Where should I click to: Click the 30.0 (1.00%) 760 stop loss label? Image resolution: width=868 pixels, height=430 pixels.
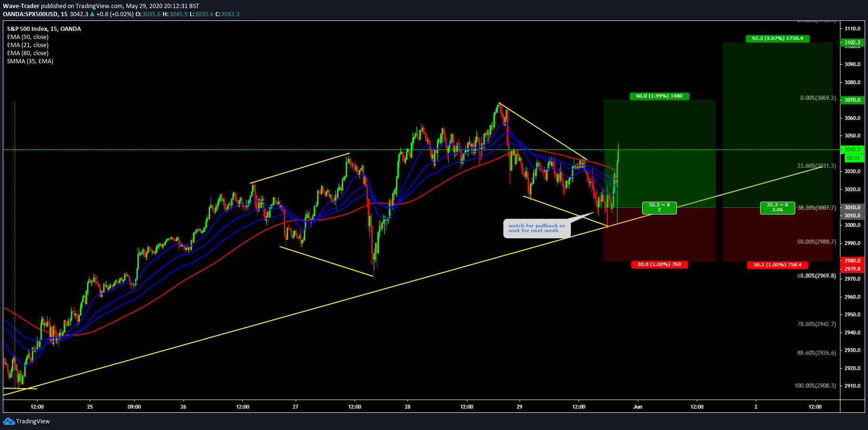pyautogui.click(x=659, y=264)
